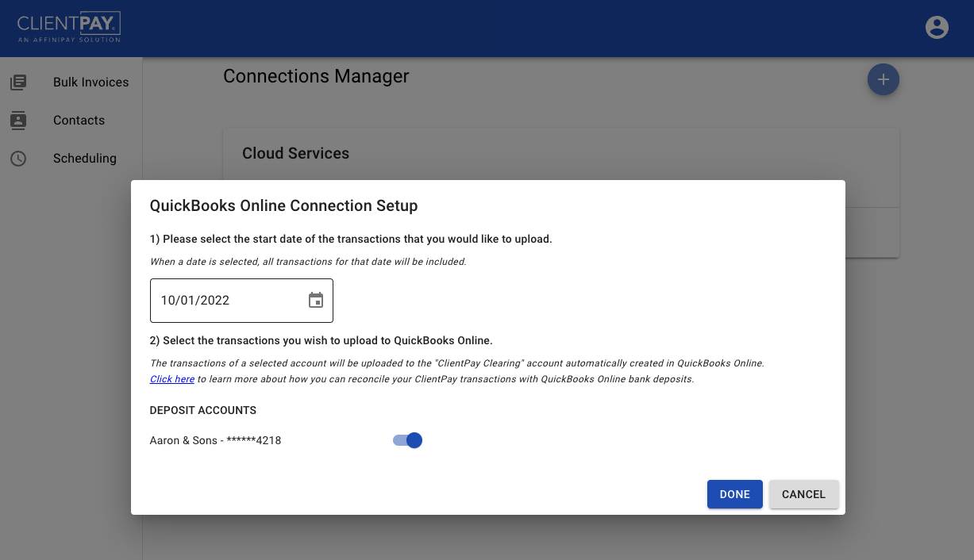The width and height of the screenshot is (974, 560).
Task: Click the Bulk Invoices sidebar icon
Action: [x=18, y=82]
